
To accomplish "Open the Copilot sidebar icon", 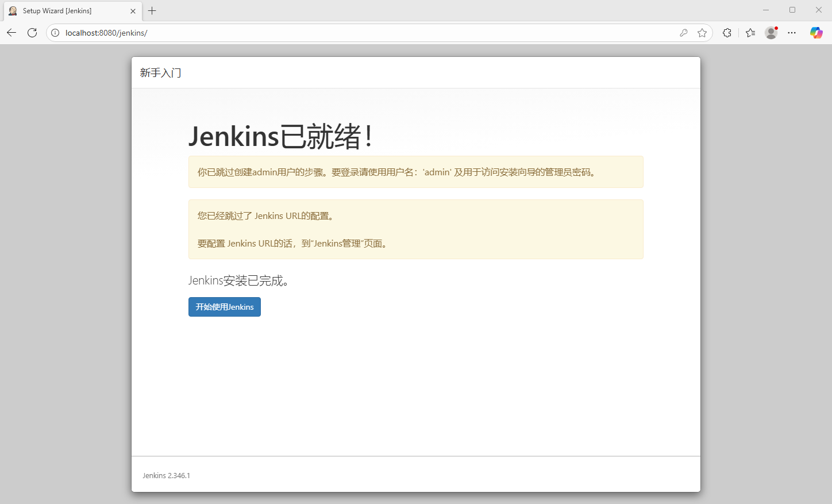I will [x=816, y=33].
